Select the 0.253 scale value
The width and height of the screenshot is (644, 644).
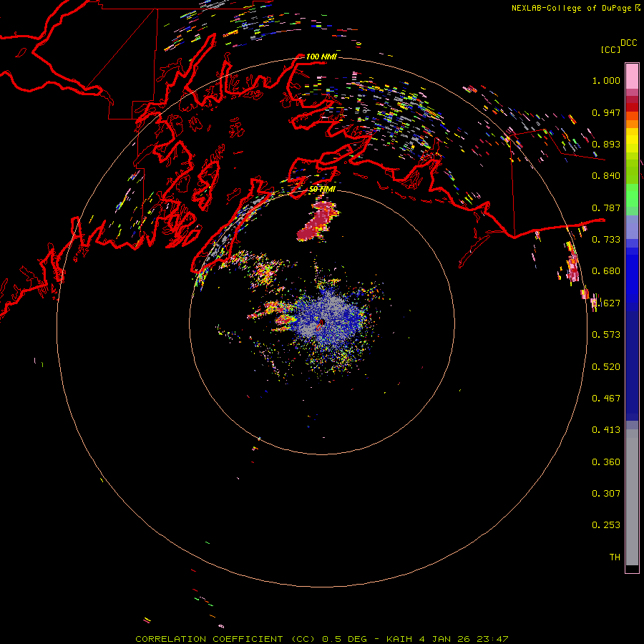click(606, 525)
